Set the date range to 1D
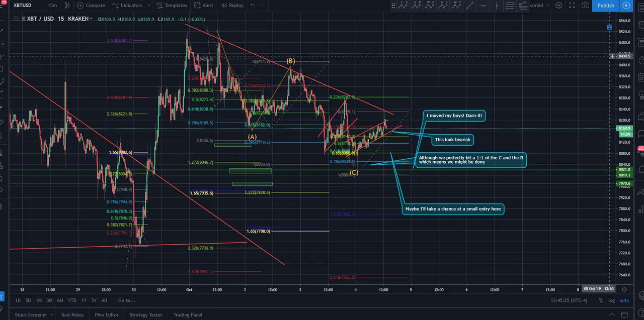The height and width of the screenshot is (320, 644). click(x=18, y=300)
